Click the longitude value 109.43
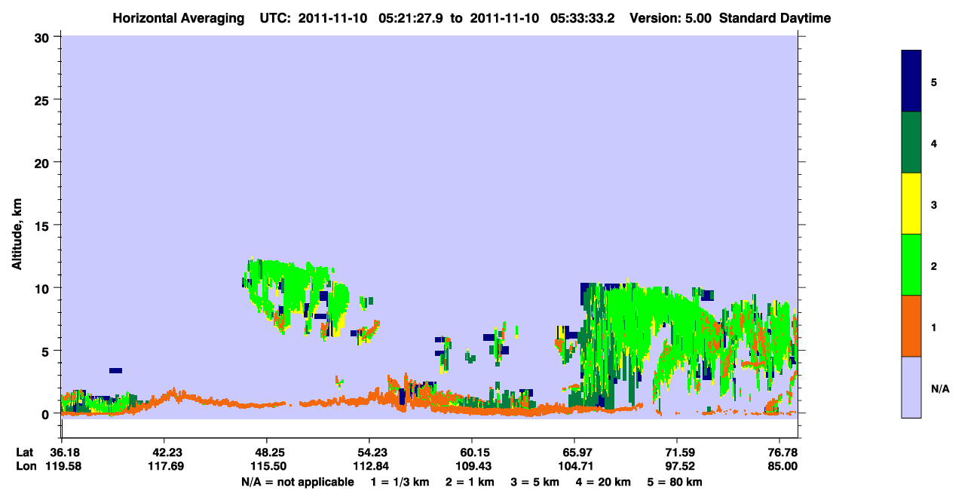980x503 pixels. tap(472, 466)
